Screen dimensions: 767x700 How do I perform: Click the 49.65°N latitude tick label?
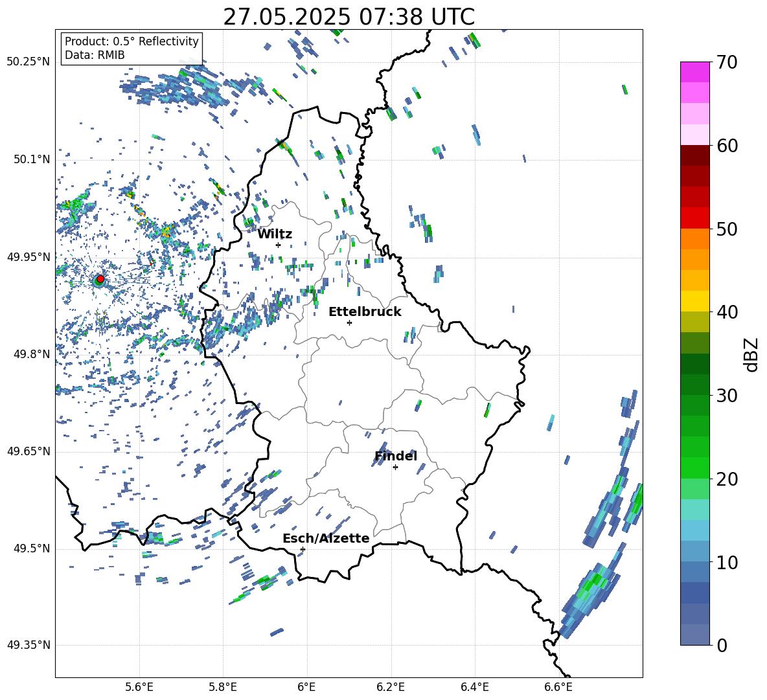click(x=29, y=451)
